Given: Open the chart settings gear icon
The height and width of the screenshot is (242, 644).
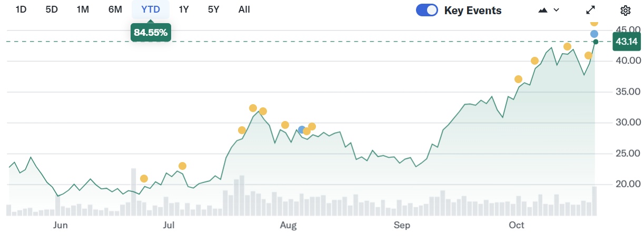Looking at the screenshot, I should click(x=625, y=10).
